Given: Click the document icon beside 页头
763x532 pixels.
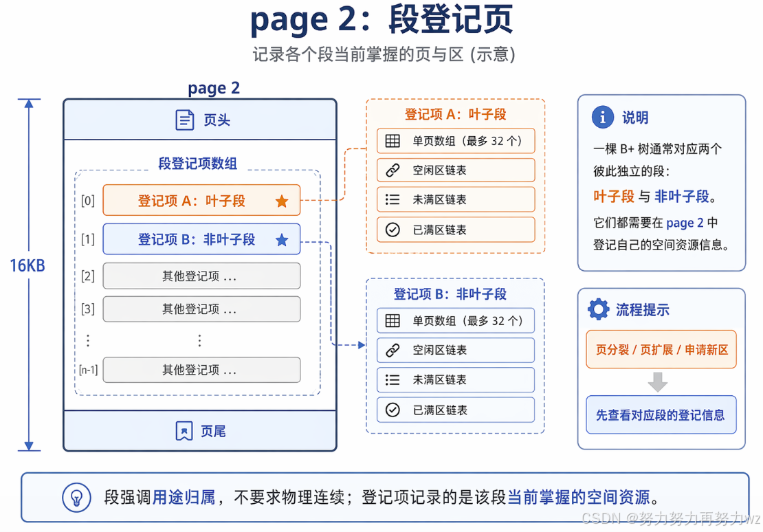Looking at the screenshot, I should [184, 120].
